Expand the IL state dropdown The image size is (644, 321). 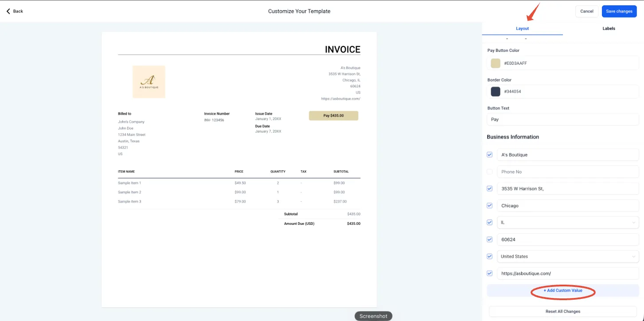(x=568, y=223)
